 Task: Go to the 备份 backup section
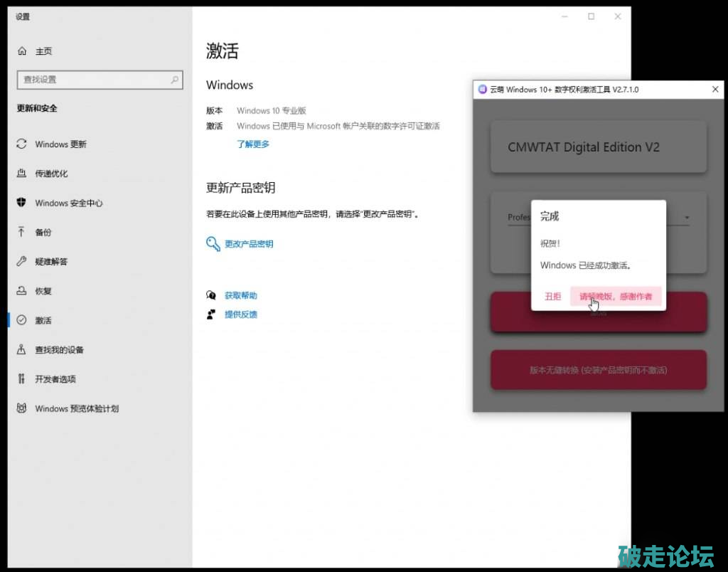point(43,233)
